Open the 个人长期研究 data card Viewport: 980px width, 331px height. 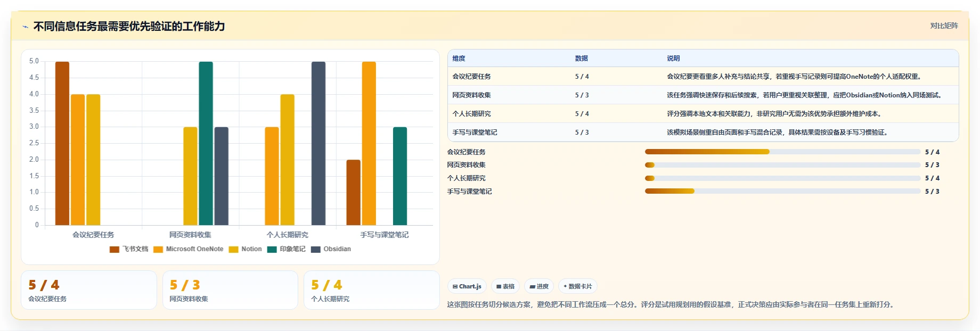point(372,290)
